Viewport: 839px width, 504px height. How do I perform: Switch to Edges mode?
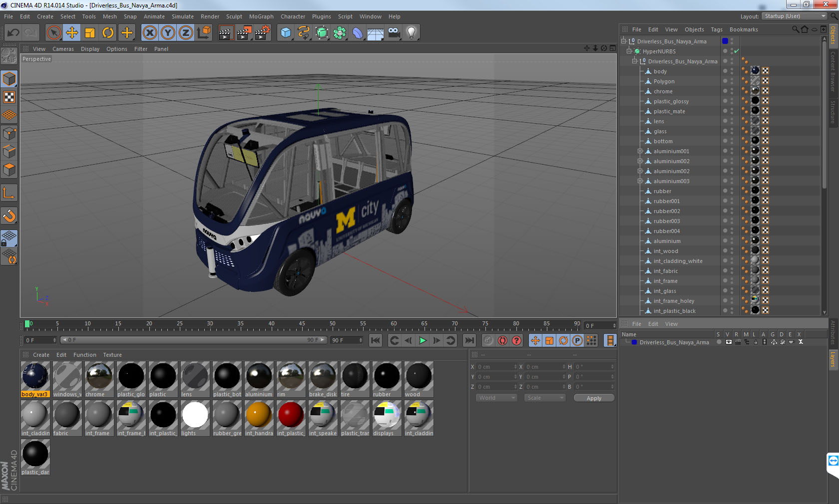[x=9, y=151]
